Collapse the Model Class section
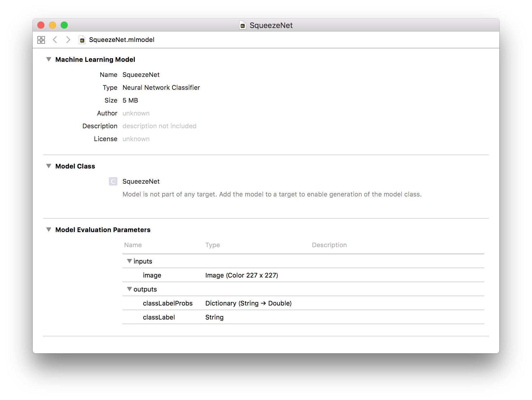The image size is (532, 400). pos(49,166)
